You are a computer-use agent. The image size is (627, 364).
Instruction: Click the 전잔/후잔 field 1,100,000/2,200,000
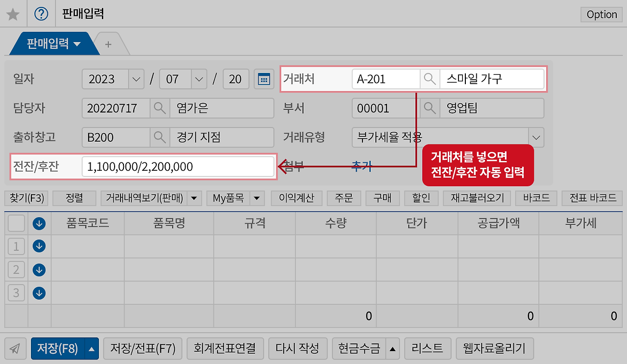[x=178, y=167]
